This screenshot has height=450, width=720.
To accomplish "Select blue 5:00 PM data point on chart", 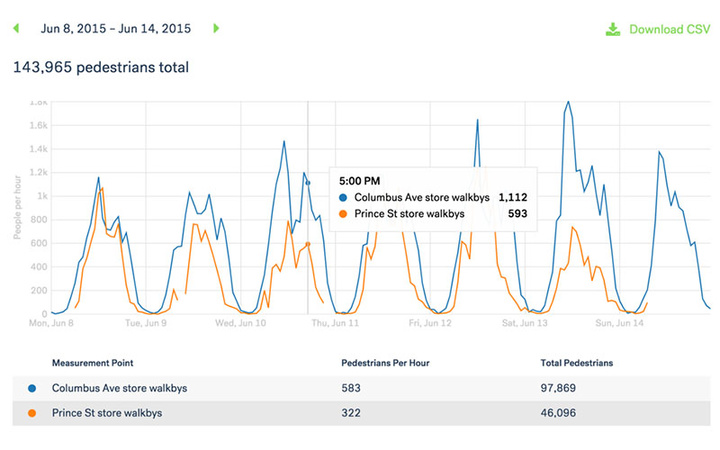I will click(x=308, y=183).
